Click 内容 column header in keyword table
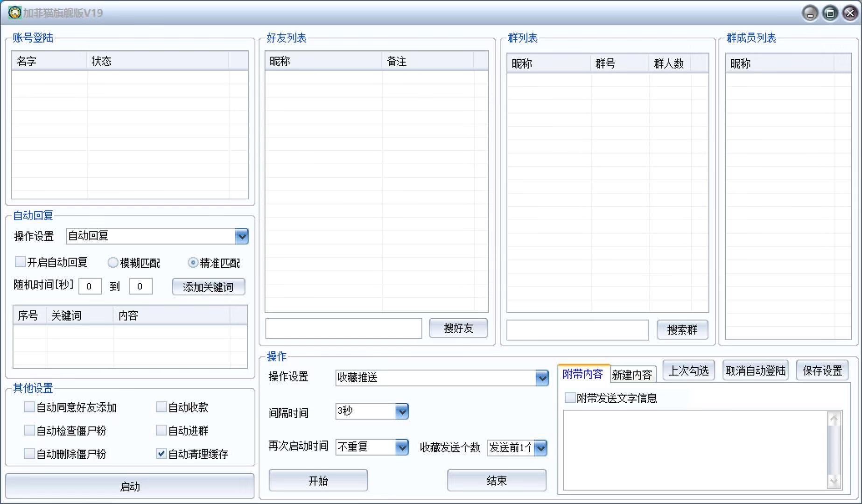Screen dimensions: 862x504 [x=172, y=315]
